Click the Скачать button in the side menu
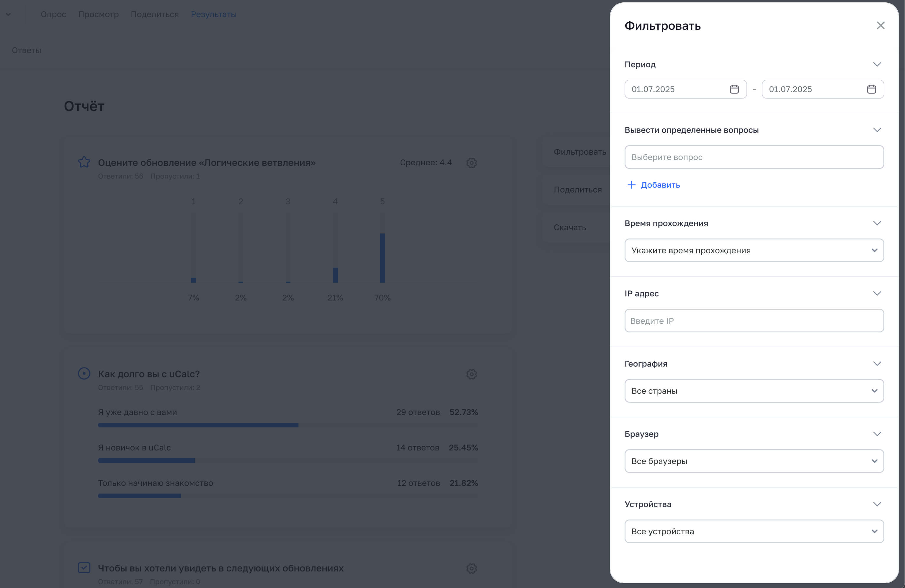905x588 pixels. point(570,228)
